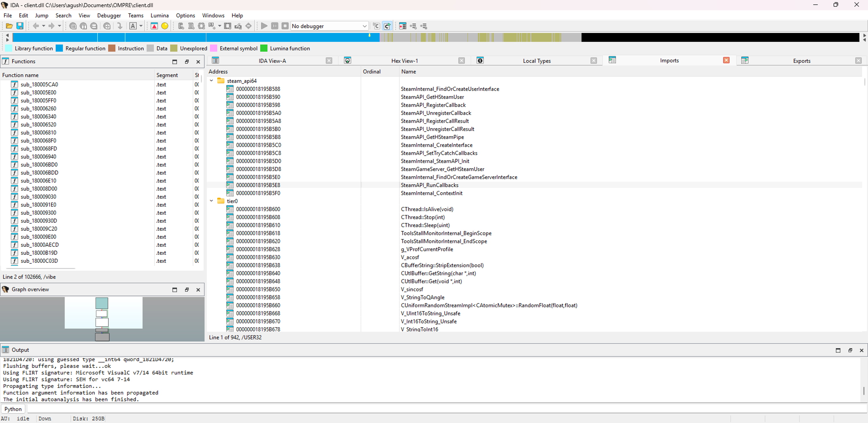This screenshot has width=868, height=423.
Task: Save the database with the floppy icon
Action: [20, 26]
